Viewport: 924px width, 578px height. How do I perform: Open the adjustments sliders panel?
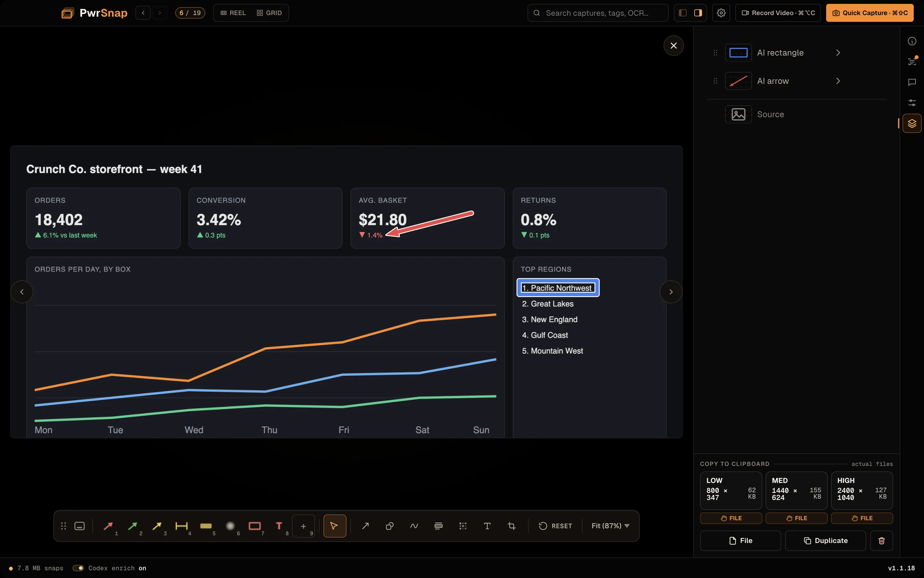tap(912, 102)
